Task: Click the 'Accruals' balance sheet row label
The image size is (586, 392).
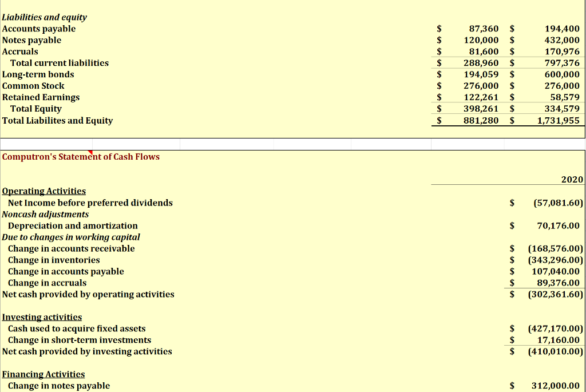Action: [20, 52]
